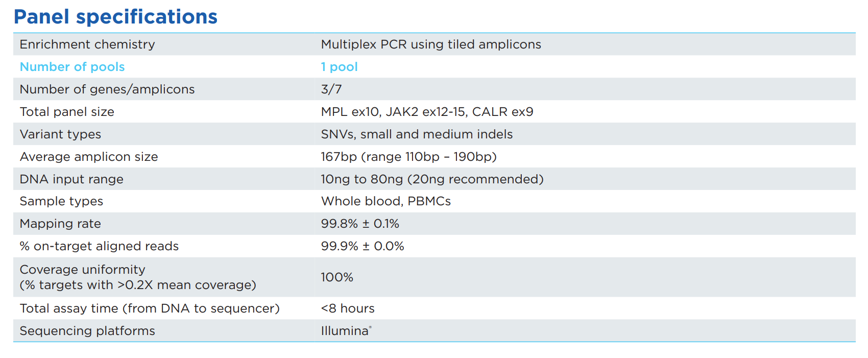Select '10ng to 80ng (20ng recommended)' value
Viewport: 868px width, 358px height.
click(432, 179)
